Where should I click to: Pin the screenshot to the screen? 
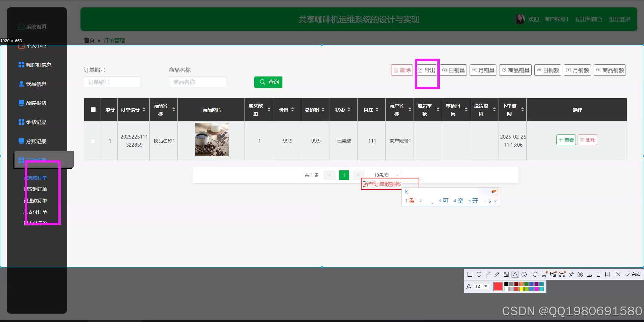tap(571, 274)
